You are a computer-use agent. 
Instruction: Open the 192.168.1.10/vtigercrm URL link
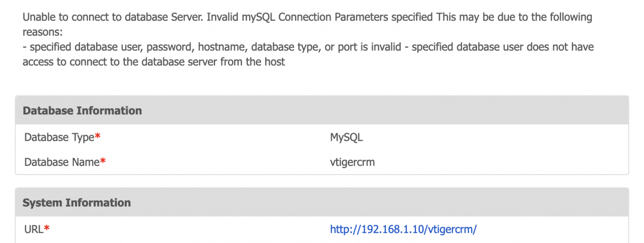point(403,229)
